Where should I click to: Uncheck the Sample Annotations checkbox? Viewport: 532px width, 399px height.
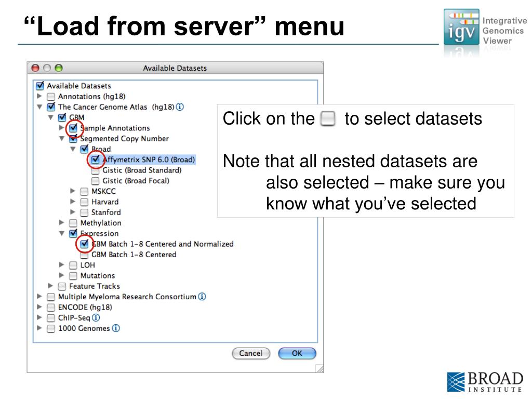click(x=73, y=128)
